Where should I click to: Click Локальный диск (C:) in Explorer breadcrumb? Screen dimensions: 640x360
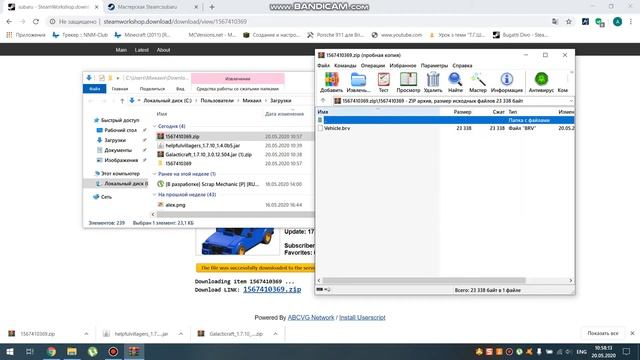click(x=167, y=100)
